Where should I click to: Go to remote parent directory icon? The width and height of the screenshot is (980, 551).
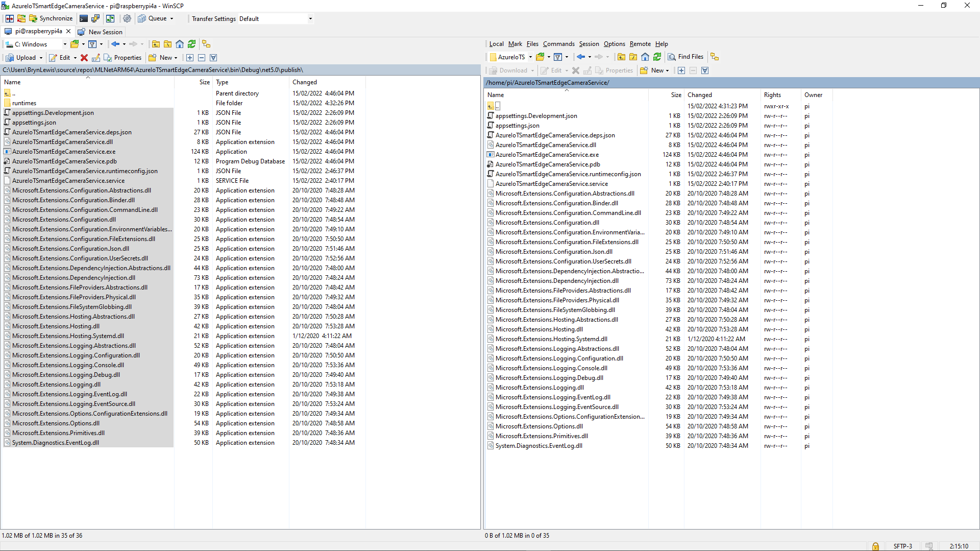pos(621,57)
